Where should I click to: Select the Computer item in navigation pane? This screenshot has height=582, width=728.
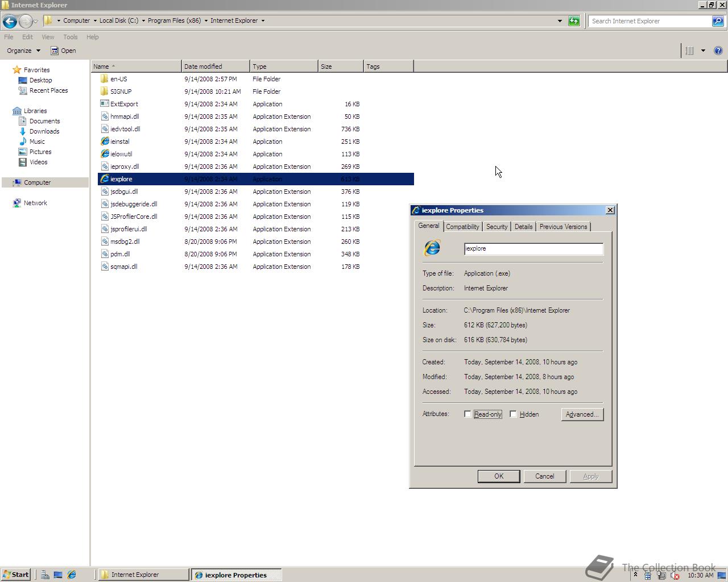pyautogui.click(x=45, y=182)
